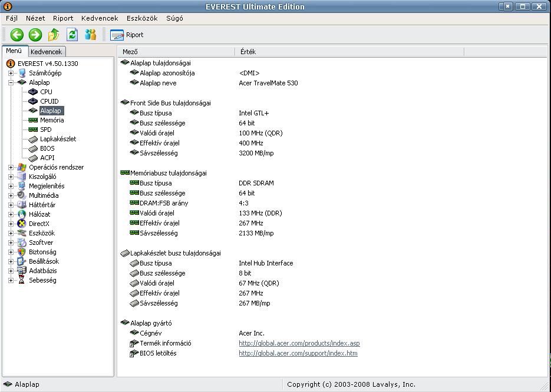Open the Nézet menu
551x392 pixels.
click(35, 18)
